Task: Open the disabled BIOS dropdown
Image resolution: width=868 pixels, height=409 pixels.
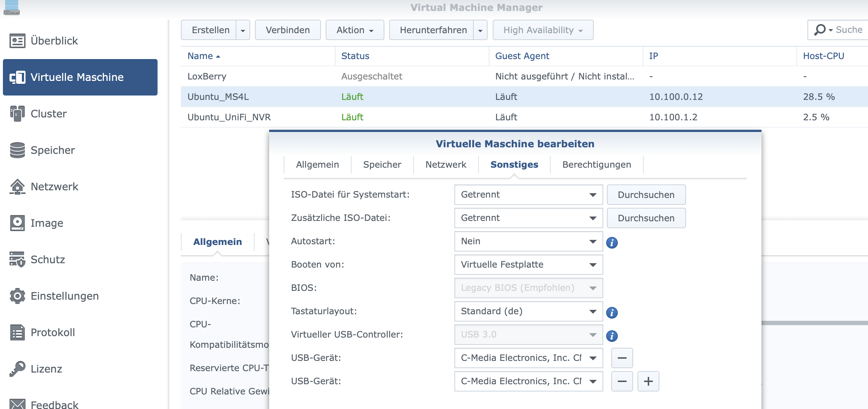Action: pyautogui.click(x=528, y=288)
